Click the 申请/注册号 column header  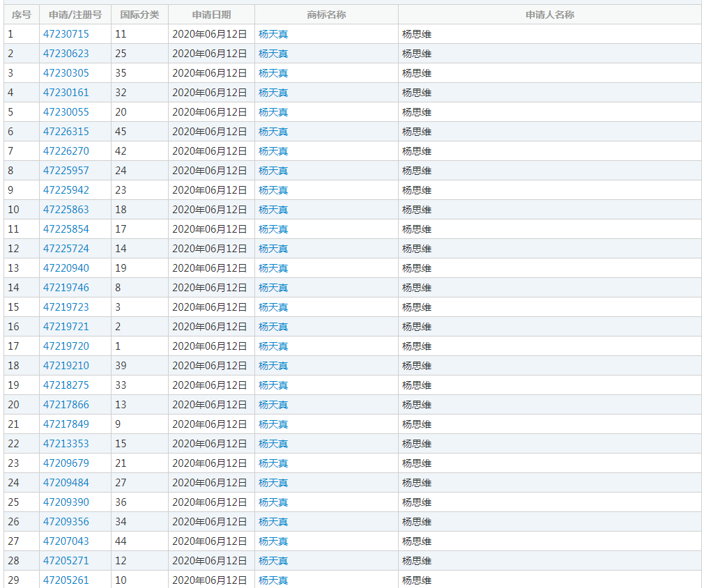click(75, 15)
